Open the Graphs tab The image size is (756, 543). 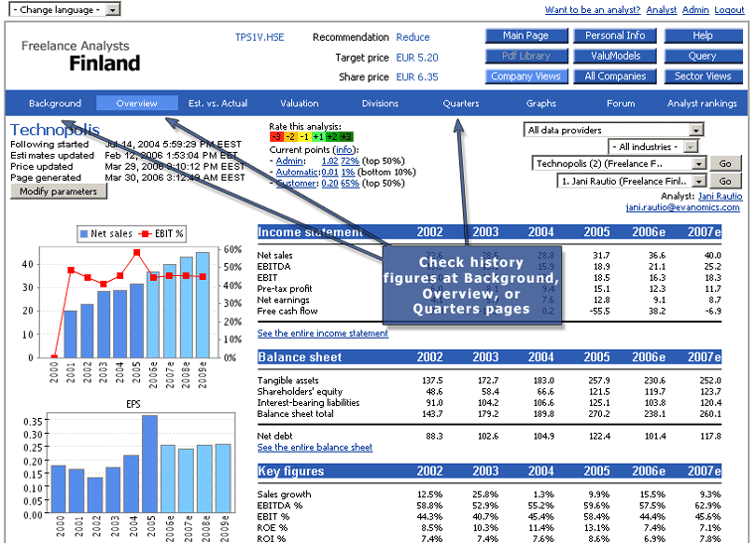541,103
